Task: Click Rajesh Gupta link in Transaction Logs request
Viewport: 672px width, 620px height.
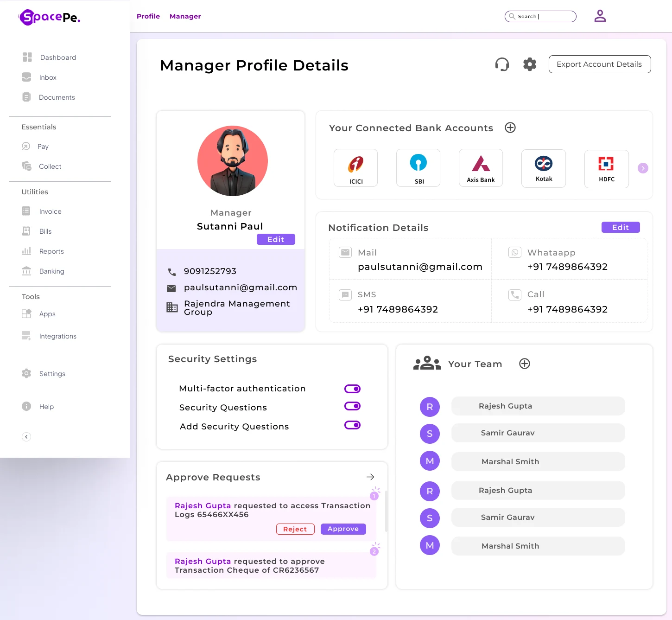Action: click(x=203, y=506)
